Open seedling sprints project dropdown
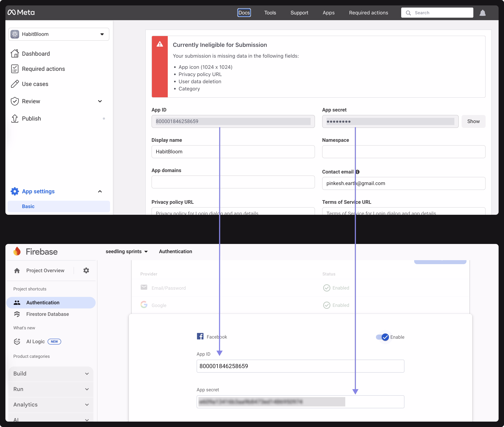504x427 pixels. pos(126,252)
